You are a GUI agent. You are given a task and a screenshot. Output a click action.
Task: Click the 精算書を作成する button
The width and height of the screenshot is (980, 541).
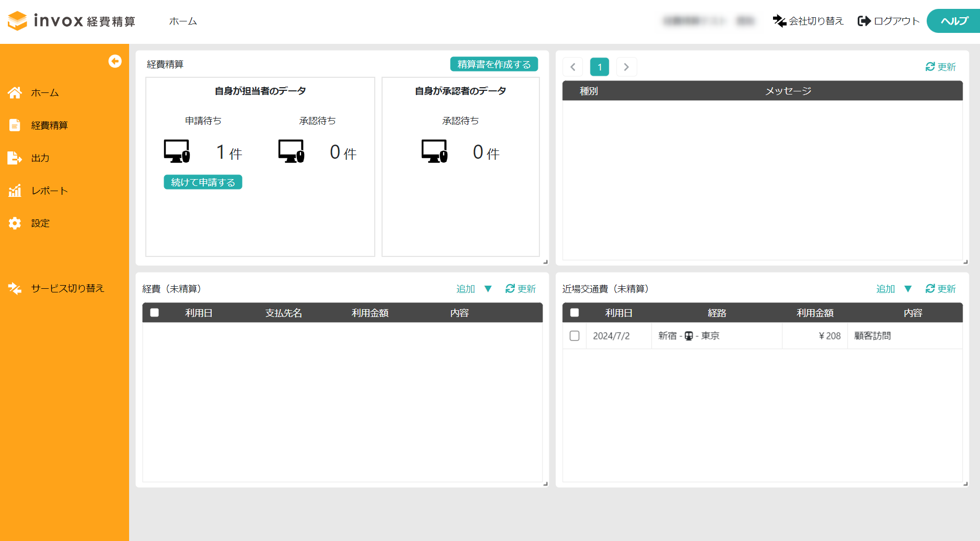pos(494,64)
